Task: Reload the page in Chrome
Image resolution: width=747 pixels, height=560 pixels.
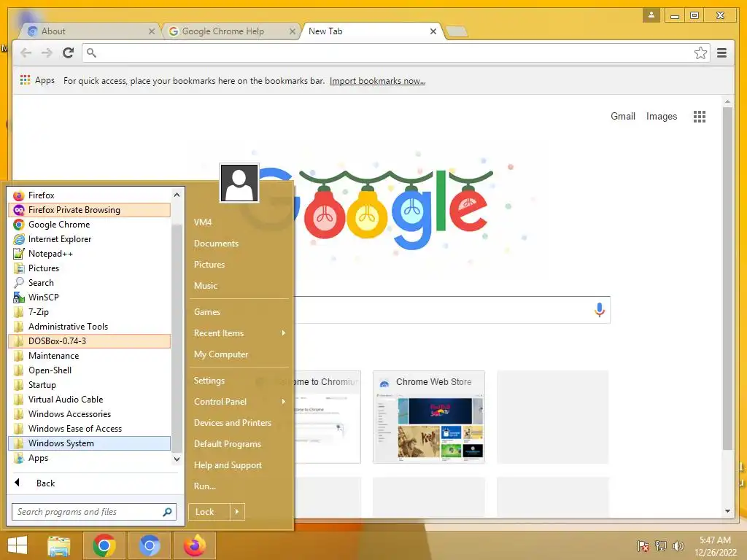Action: [x=68, y=52]
